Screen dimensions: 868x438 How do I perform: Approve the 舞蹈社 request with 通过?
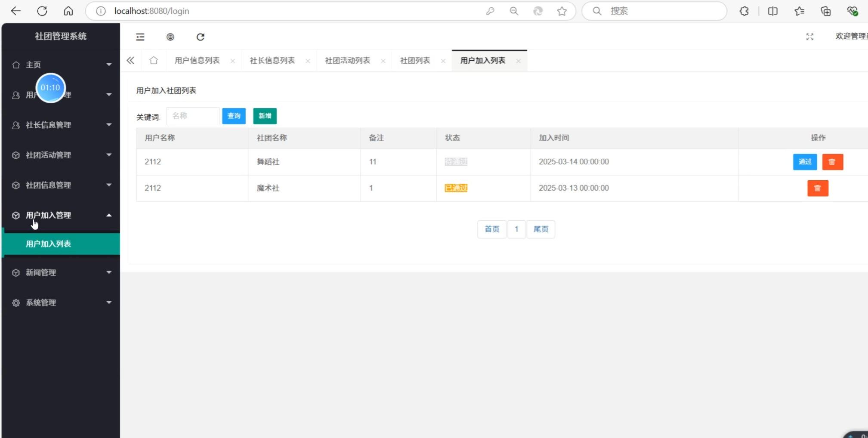[804, 162]
